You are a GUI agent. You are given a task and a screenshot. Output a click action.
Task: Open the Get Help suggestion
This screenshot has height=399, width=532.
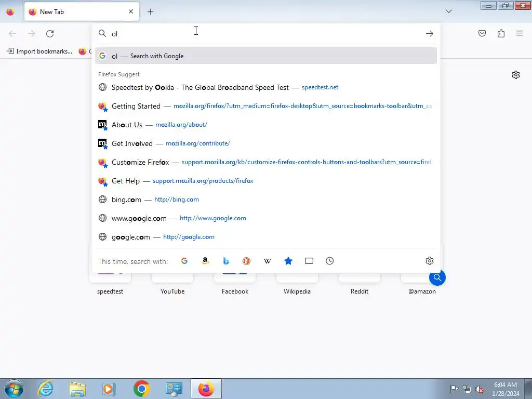click(265, 181)
